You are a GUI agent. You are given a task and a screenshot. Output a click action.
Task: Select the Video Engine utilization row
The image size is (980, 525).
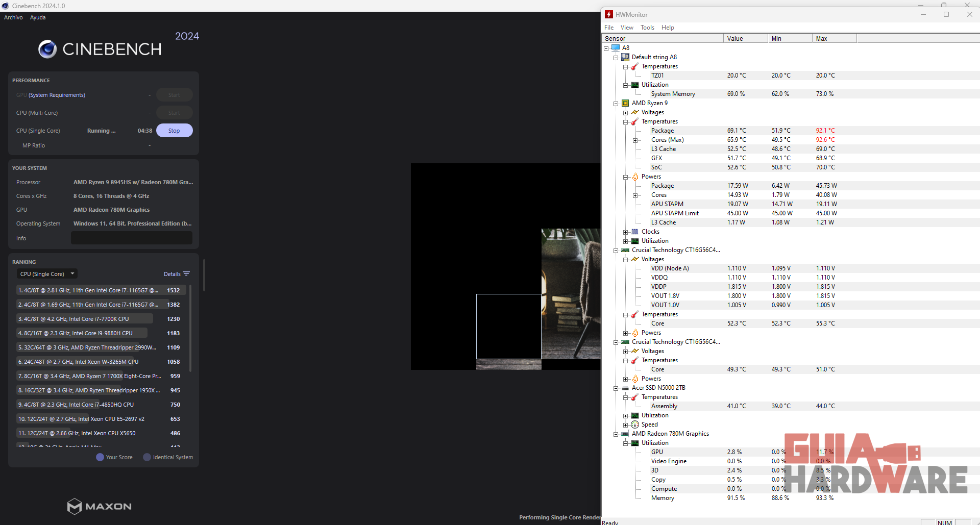click(790, 461)
